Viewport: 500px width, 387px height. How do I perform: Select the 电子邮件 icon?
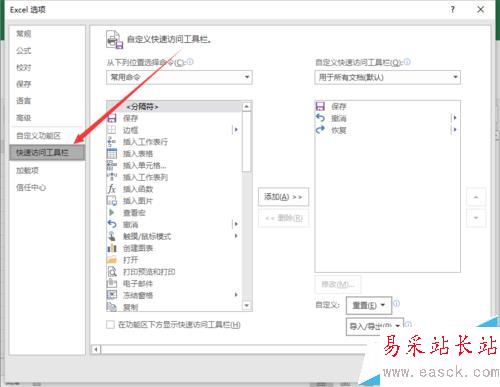(112, 283)
